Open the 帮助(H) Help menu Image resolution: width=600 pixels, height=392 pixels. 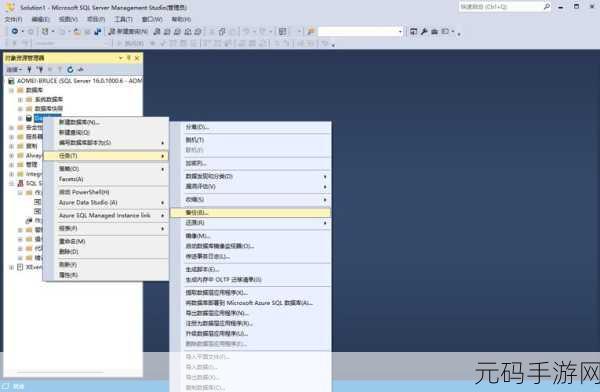coord(181,19)
